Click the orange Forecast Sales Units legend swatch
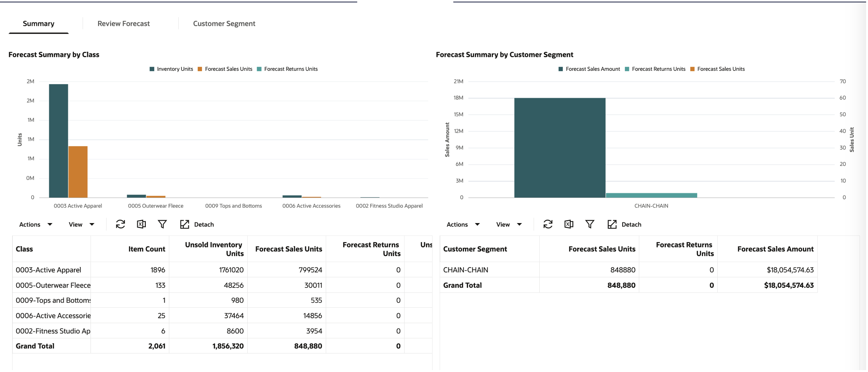The image size is (868, 372). 200,69
